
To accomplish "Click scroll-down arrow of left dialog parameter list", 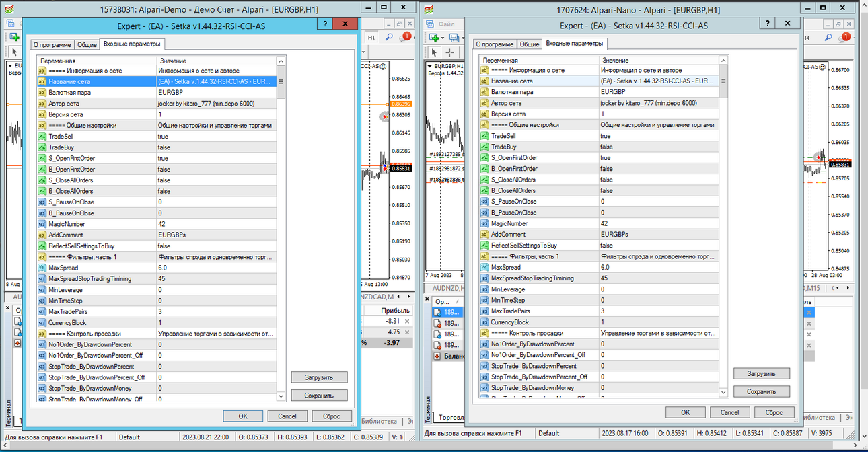I will point(281,397).
